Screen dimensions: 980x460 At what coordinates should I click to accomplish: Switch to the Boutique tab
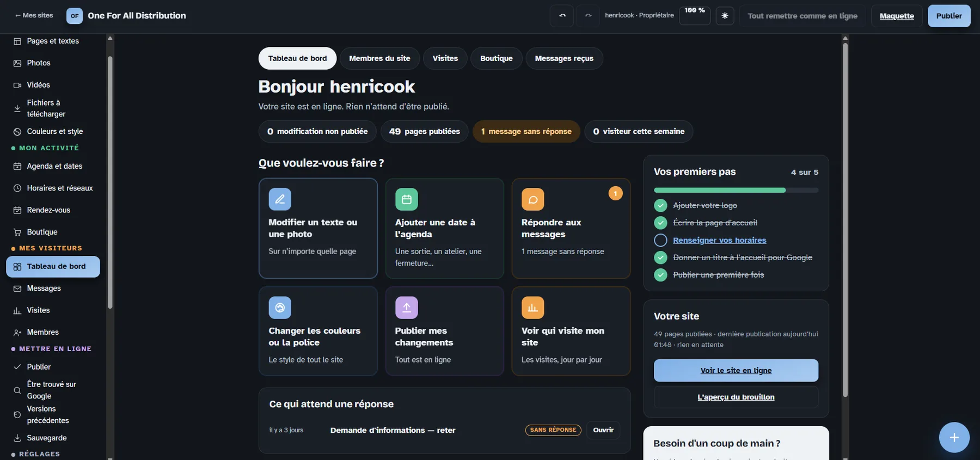[x=497, y=58]
